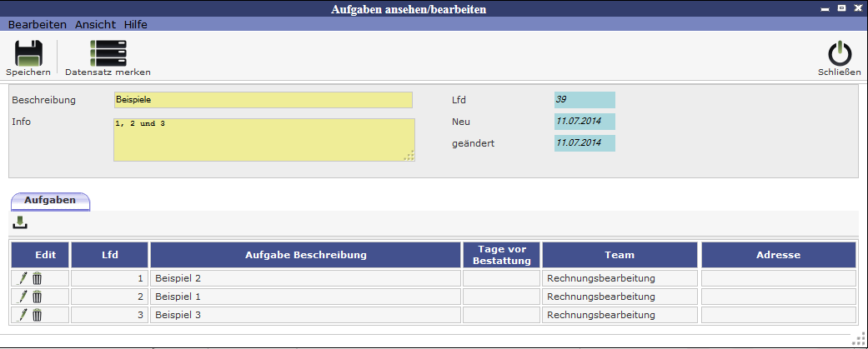The image size is (868, 349).
Task: Click the Info textarea resize handle
Action: tap(409, 156)
